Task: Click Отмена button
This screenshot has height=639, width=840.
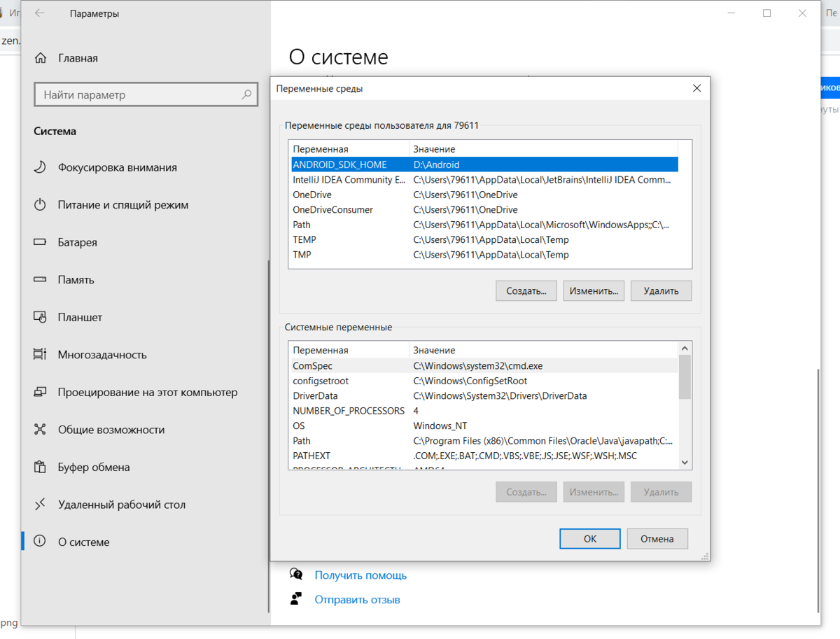Action: click(657, 539)
